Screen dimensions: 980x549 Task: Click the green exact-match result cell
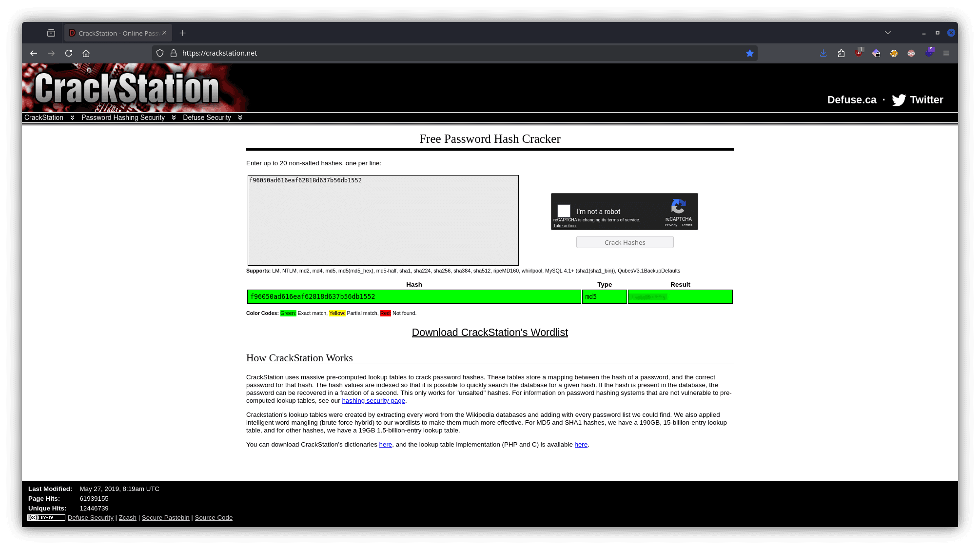(680, 296)
